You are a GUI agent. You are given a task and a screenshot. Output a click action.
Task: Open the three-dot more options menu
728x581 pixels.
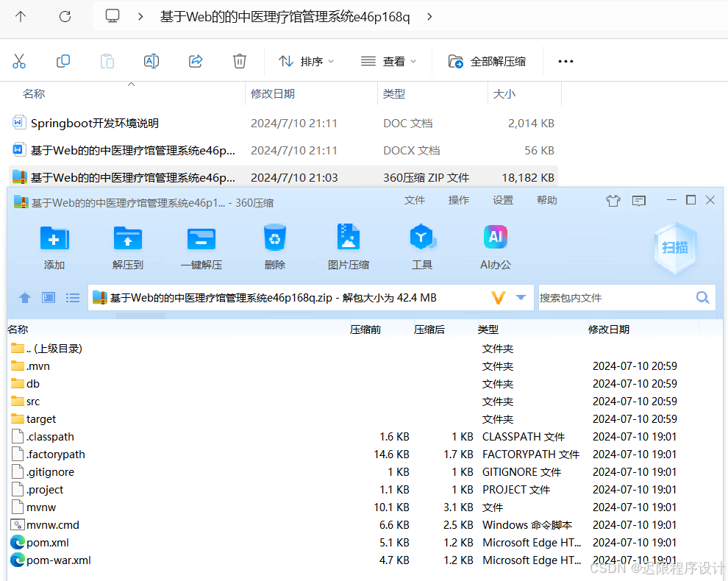565,61
